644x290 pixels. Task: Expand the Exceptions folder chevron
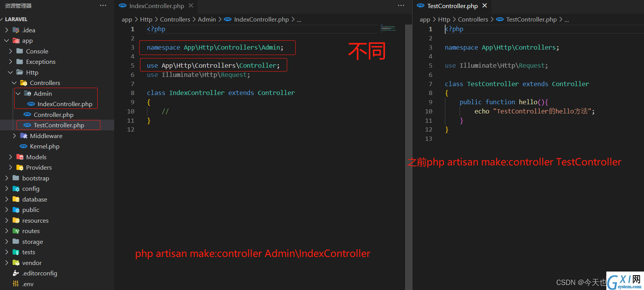pyautogui.click(x=10, y=62)
